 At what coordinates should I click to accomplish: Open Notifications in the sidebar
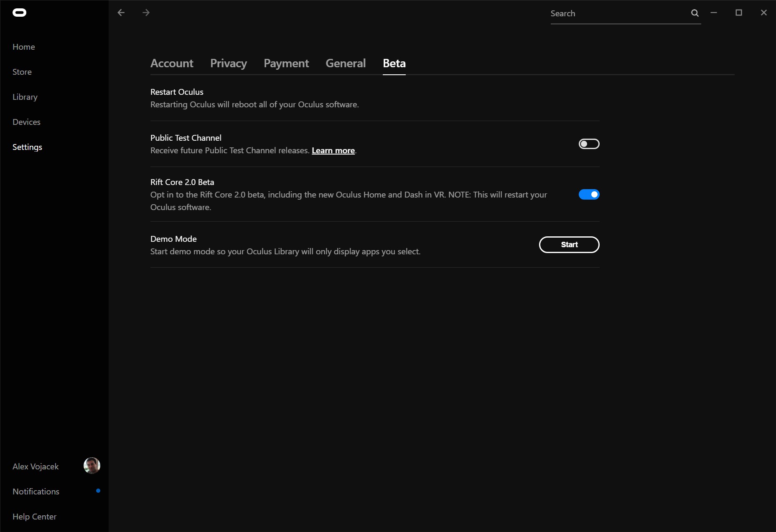tap(36, 491)
